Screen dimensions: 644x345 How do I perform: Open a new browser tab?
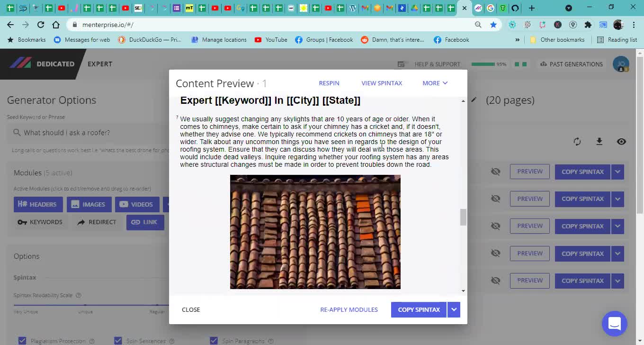532,8
